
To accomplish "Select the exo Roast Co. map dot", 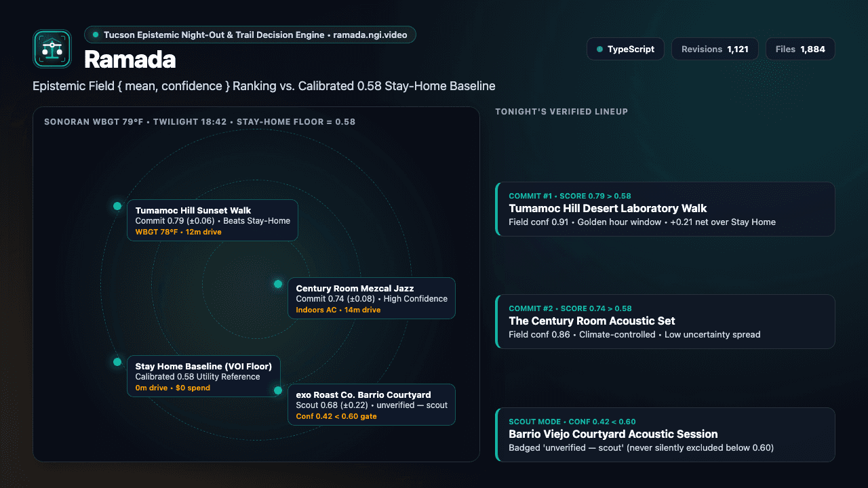I will [278, 390].
